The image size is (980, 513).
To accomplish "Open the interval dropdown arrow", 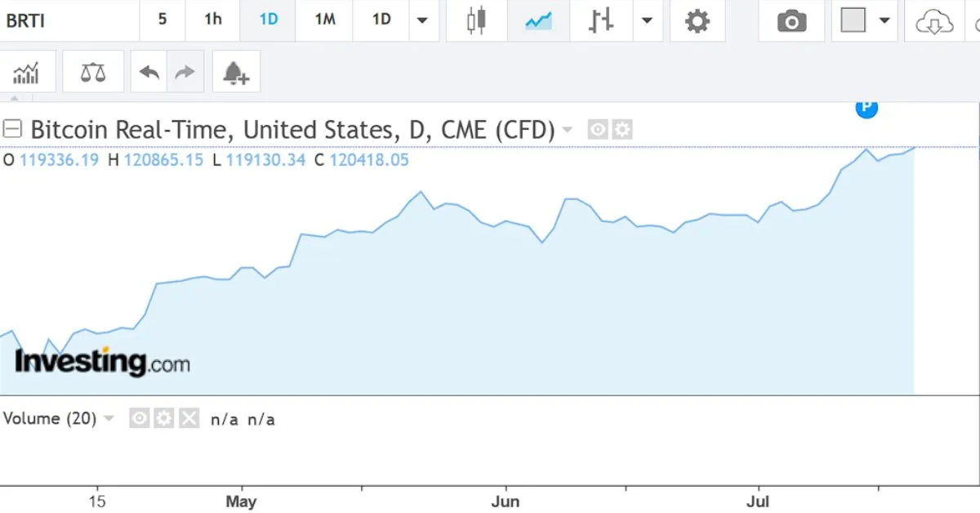I will pos(423,20).
